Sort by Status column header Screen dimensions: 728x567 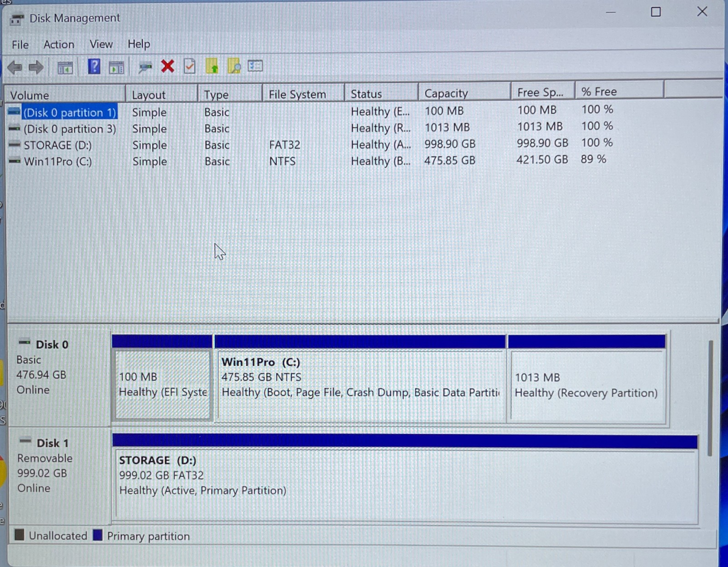tap(381, 93)
